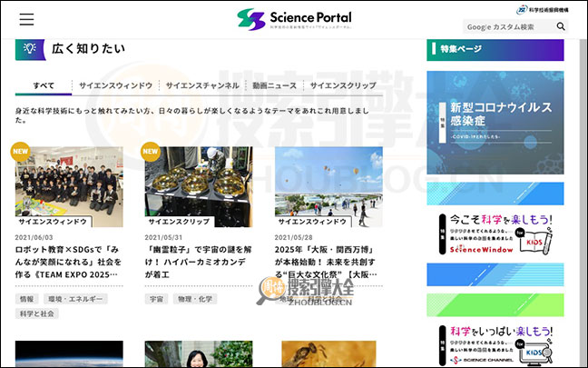Click the search magnifier icon

pos(561,26)
